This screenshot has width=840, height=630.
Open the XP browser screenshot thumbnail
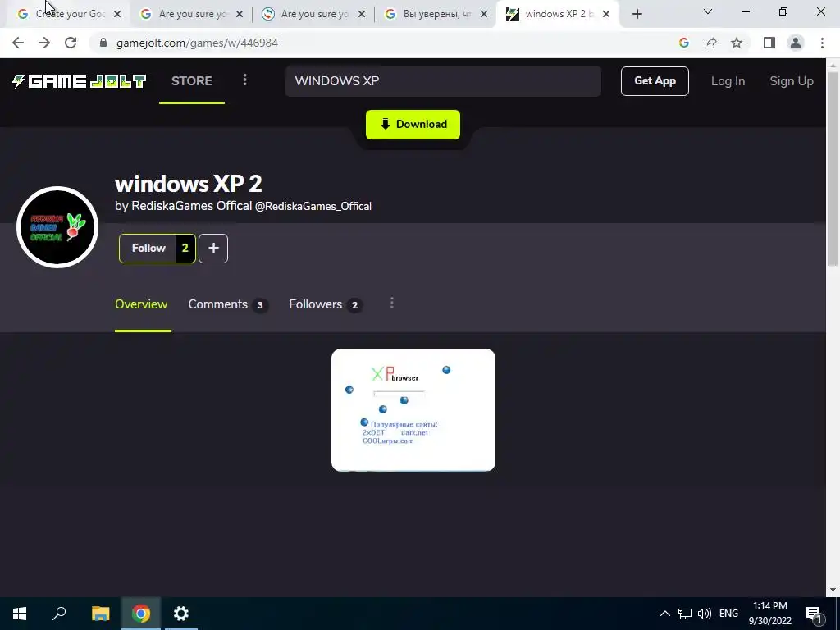[413, 410]
